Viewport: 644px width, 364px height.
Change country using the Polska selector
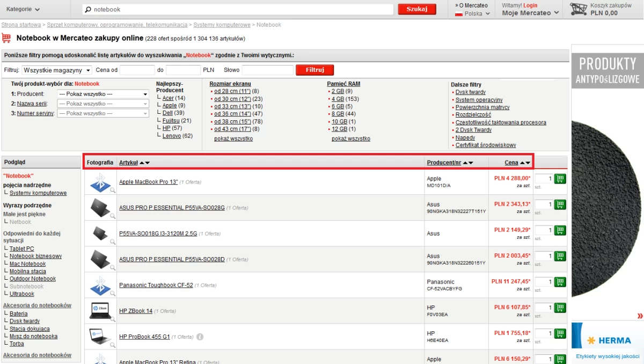472,14
